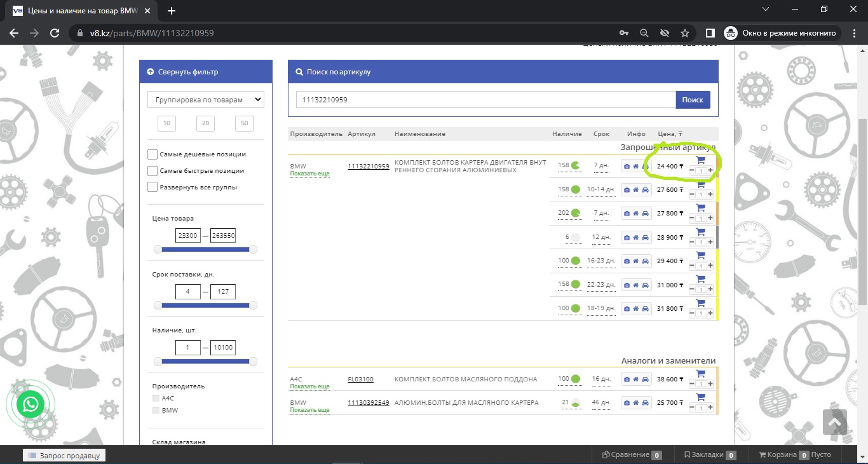The width and height of the screenshot is (868, 464).
Task: Click right handle of 'Срок поставки' slider
Action: tap(254, 306)
